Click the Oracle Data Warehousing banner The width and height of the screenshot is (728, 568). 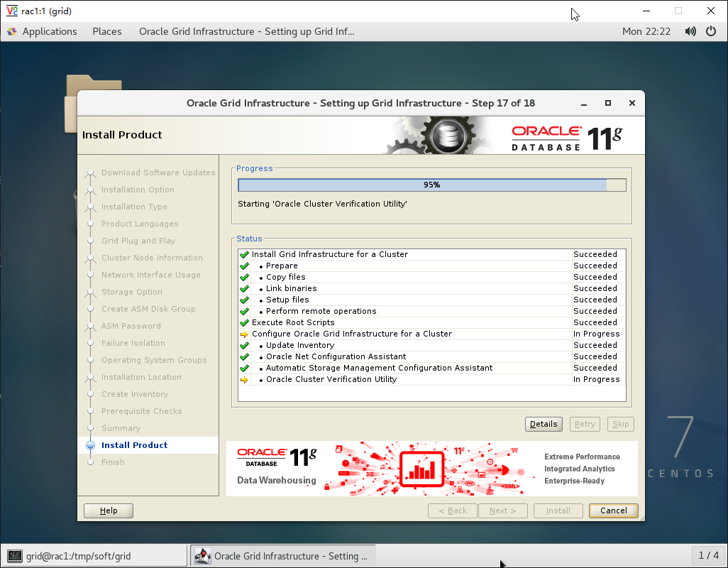click(432, 469)
